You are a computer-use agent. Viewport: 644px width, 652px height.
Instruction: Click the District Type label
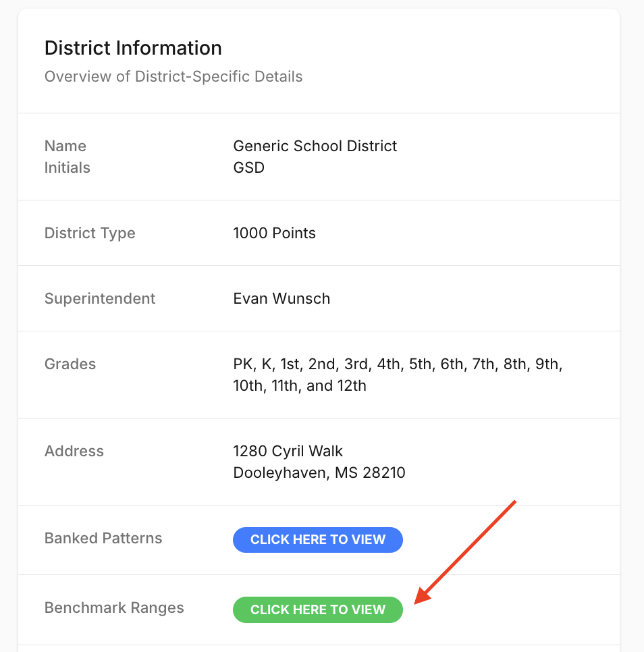point(90,234)
